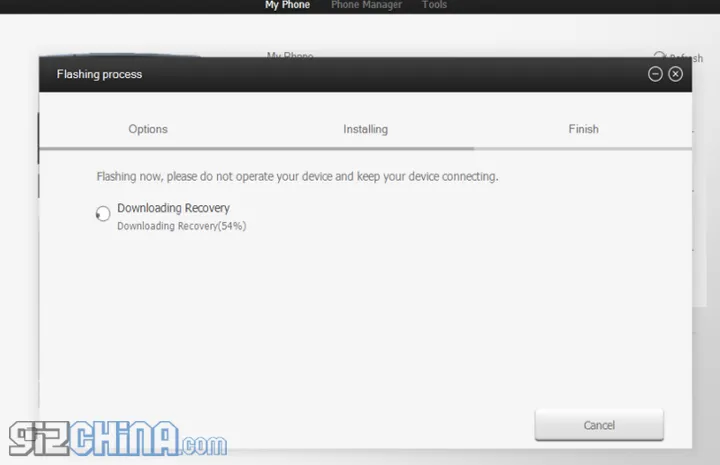Click the Refresh text label
The height and width of the screenshot is (465, 720).
(x=686, y=58)
